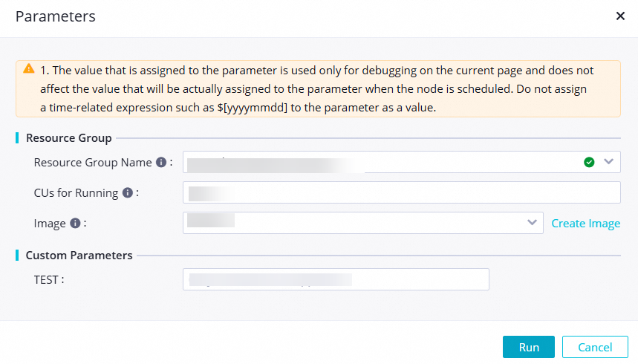Image resolution: width=638 pixels, height=364 pixels.
Task: Follow the Create Image link
Action: click(x=585, y=224)
